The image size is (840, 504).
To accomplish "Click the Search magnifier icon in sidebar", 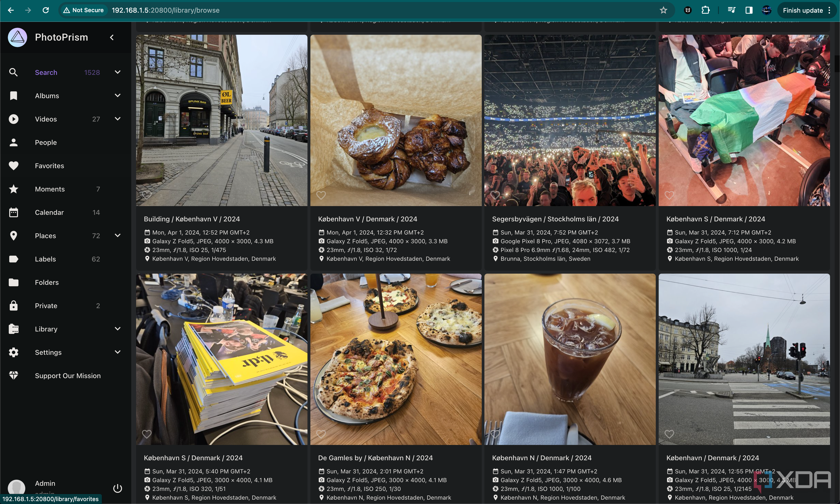I will pos(13,72).
